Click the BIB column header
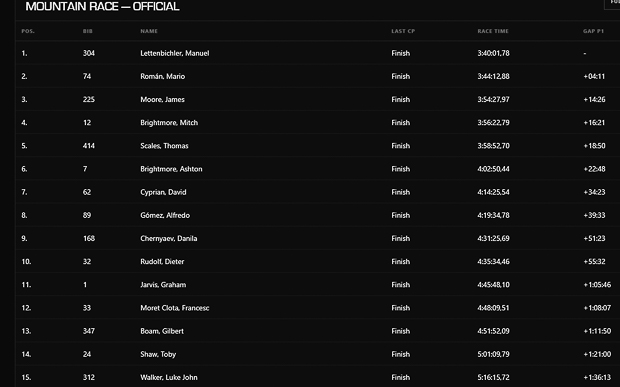Viewport: 620px width, 387px height. tap(87, 31)
